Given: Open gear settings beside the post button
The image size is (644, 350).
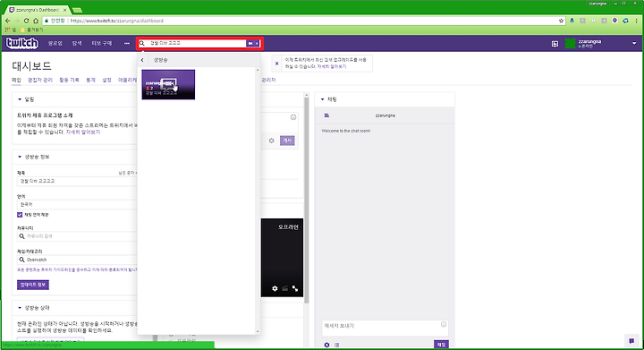Looking at the screenshot, I should coord(272,141).
